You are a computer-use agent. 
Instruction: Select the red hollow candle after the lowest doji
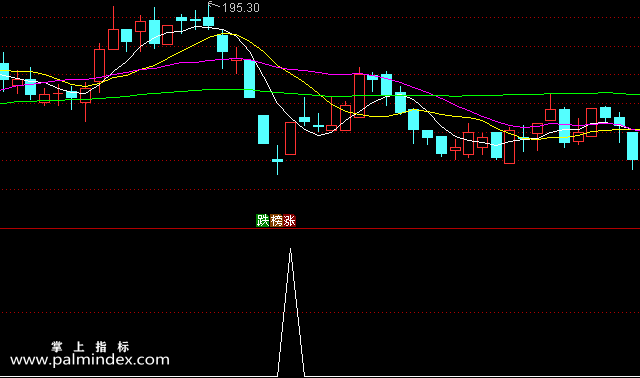coord(291,138)
